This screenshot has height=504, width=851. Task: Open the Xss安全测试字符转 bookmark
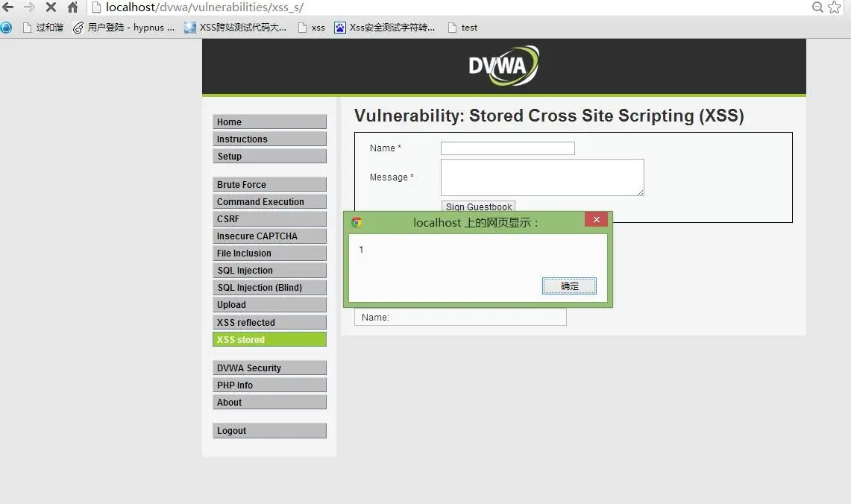[385, 28]
